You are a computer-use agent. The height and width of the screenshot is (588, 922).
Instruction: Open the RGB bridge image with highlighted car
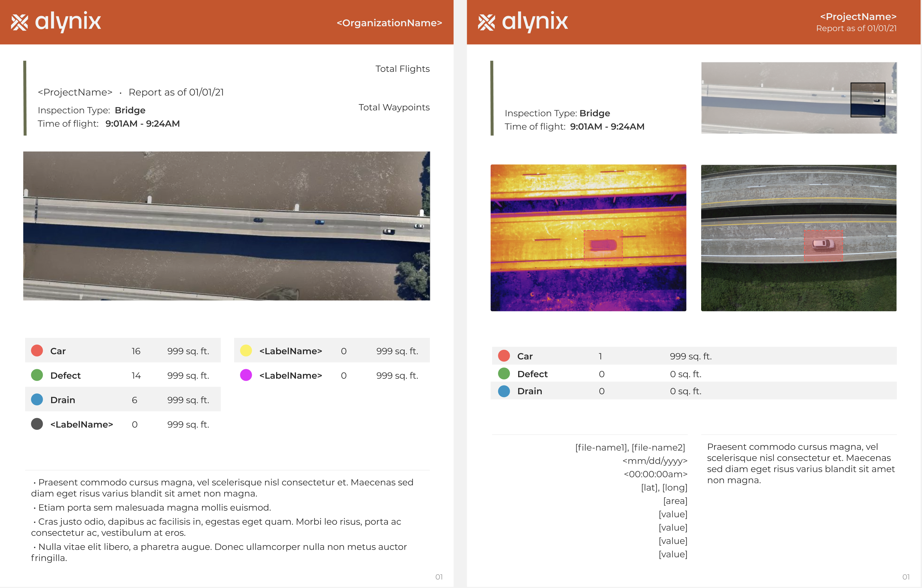click(x=799, y=238)
